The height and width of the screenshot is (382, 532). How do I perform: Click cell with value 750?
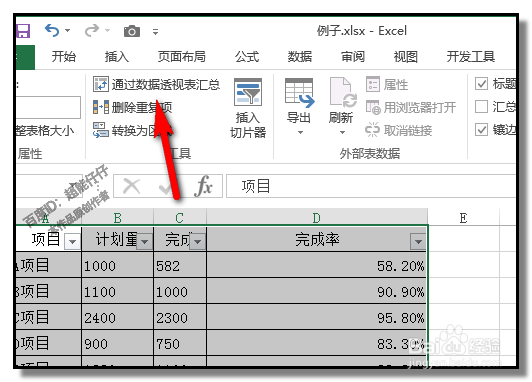tap(180, 344)
